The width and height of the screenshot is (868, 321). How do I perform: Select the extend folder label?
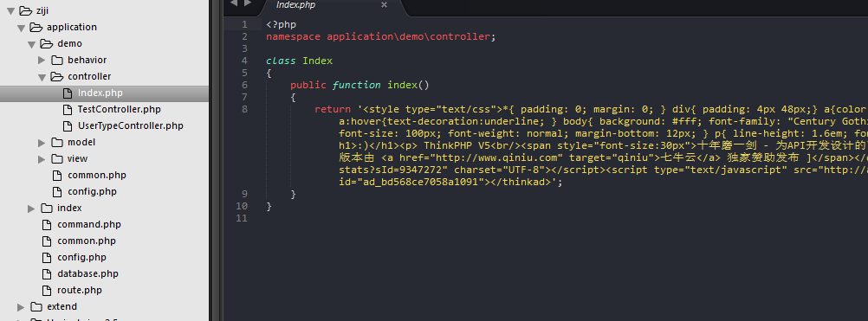click(x=62, y=306)
